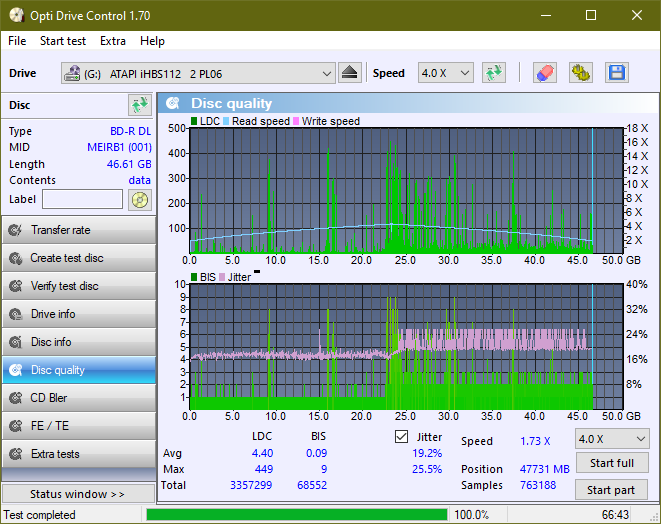This screenshot has height=524, width=661.
Task: Click the Disc quality header disc icon
Action: pos(173,103)
